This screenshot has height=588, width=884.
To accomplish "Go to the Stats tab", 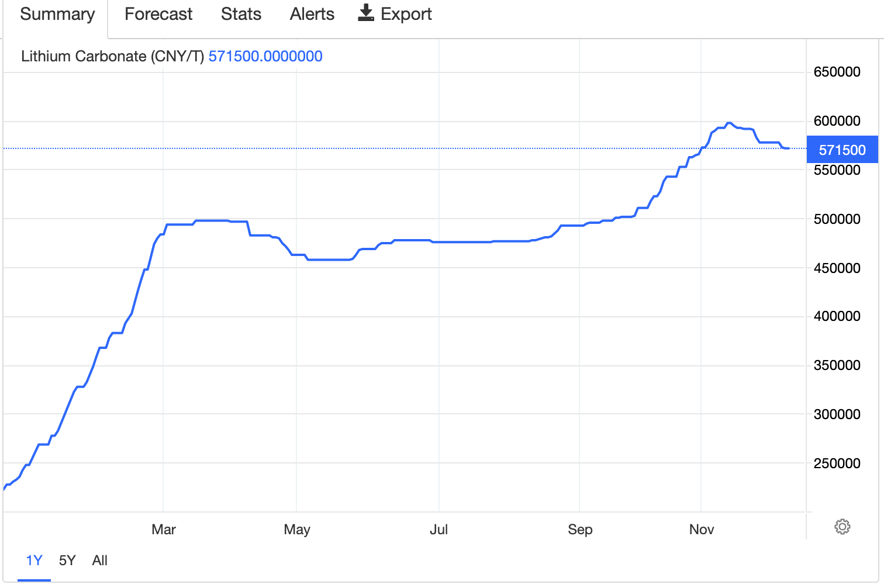I will tap(241, 14).
